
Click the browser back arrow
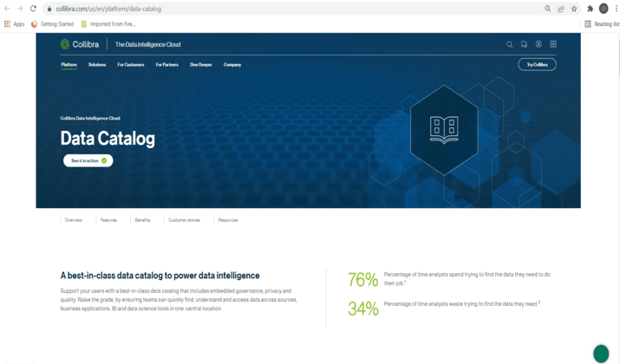click(7, 9)
